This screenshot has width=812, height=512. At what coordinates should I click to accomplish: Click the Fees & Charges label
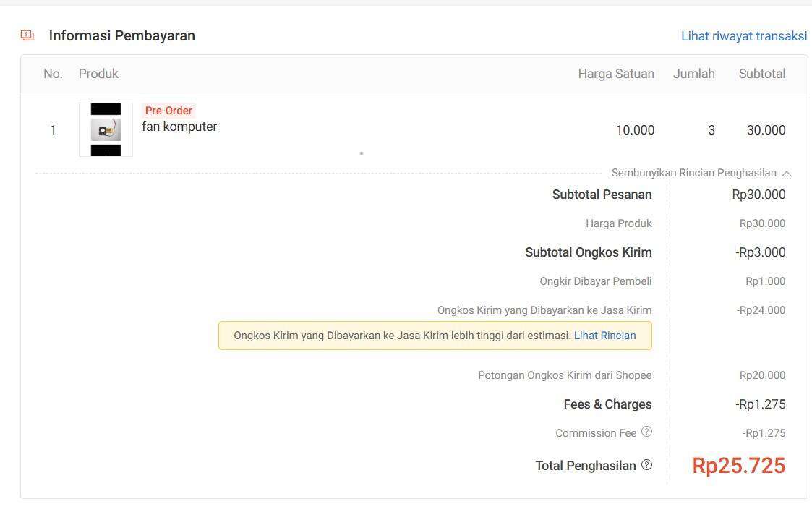[607, 404]
